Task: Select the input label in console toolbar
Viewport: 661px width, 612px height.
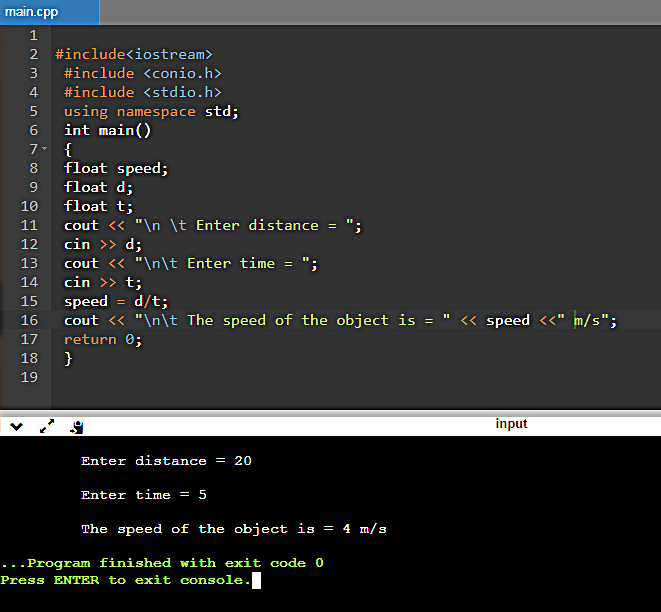Action: (x=511, y=423)
